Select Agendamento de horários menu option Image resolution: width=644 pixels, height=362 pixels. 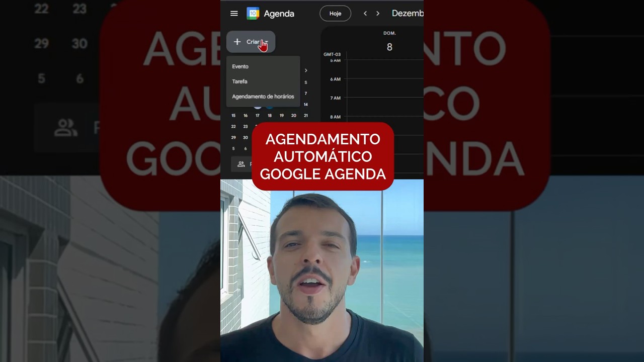pos(263,97)
